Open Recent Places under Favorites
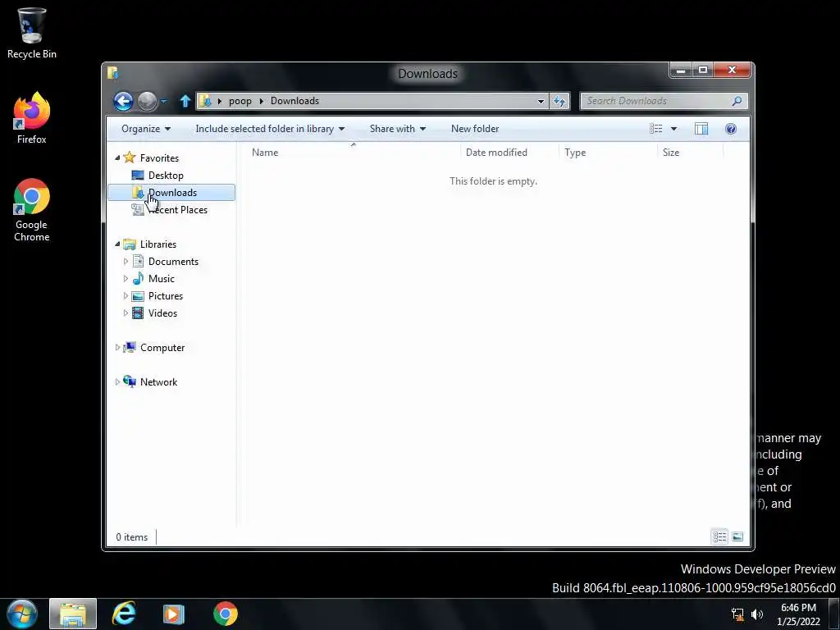This screenshot has width=840, height=630. 177,210
